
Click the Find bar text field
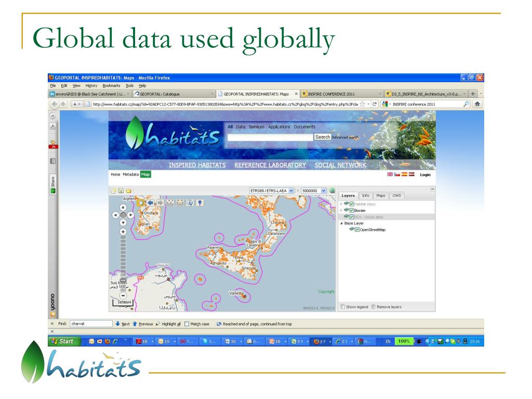pyautogui.click(x=91, y=324)
